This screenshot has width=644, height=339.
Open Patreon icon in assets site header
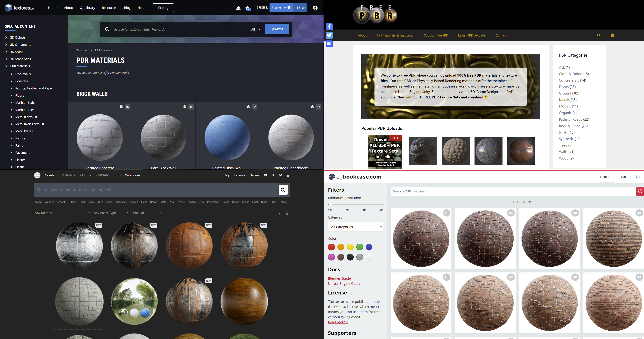pyautogui.click(x=273, y=175)
